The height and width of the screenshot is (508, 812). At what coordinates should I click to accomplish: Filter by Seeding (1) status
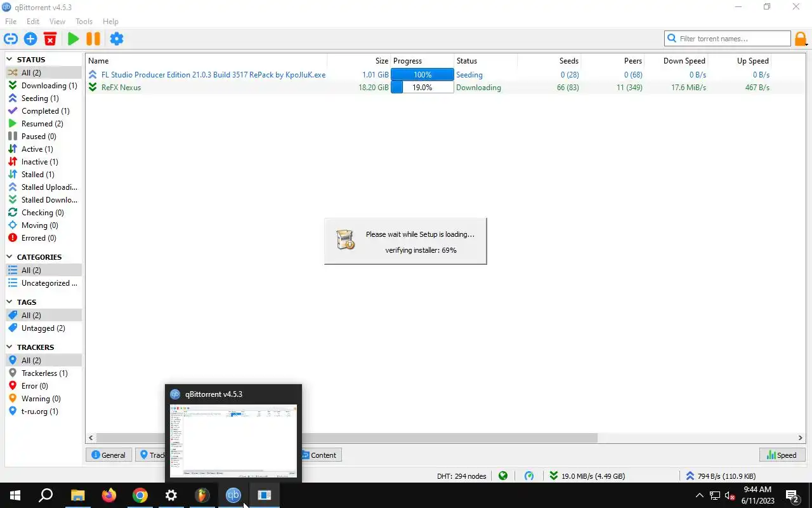[43, 98]
